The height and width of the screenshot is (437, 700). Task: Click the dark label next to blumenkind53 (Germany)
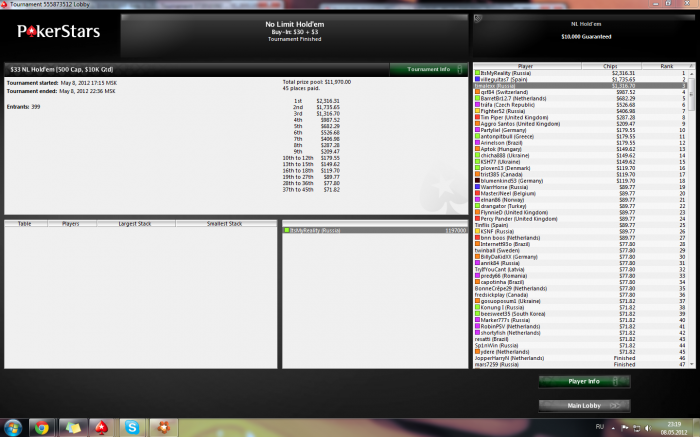(477, 181)
